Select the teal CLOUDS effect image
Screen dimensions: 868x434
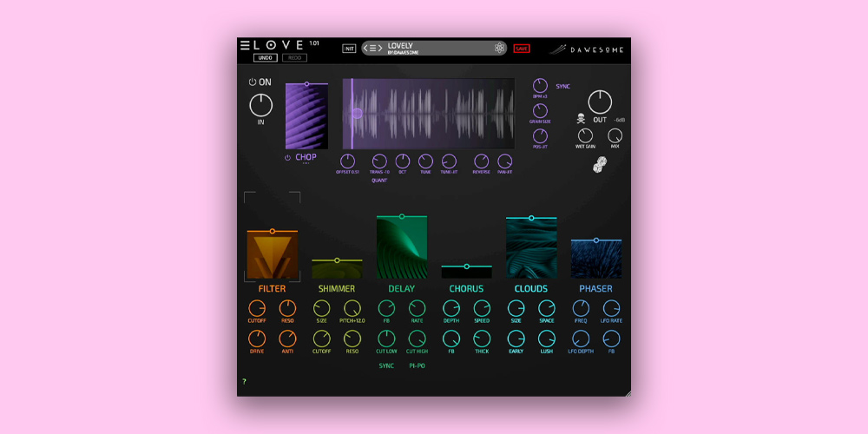pyautogui.click(x=531, y=249)
